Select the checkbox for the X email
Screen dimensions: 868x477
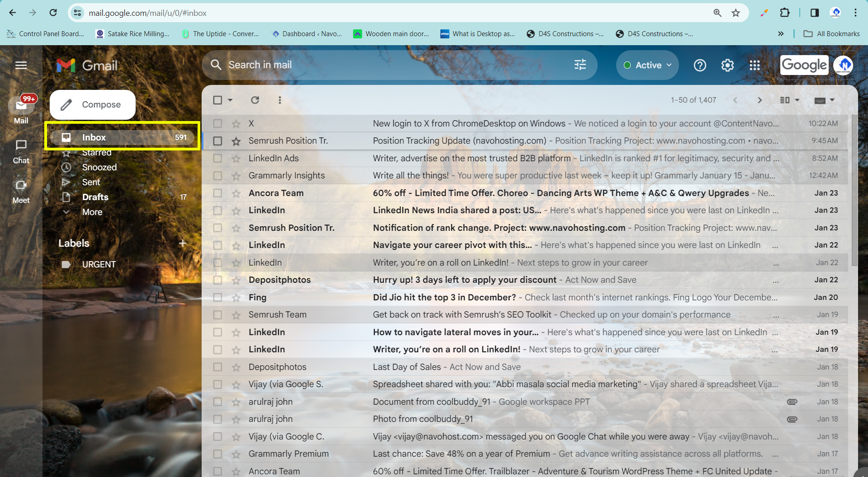click(x=217, y=123)
